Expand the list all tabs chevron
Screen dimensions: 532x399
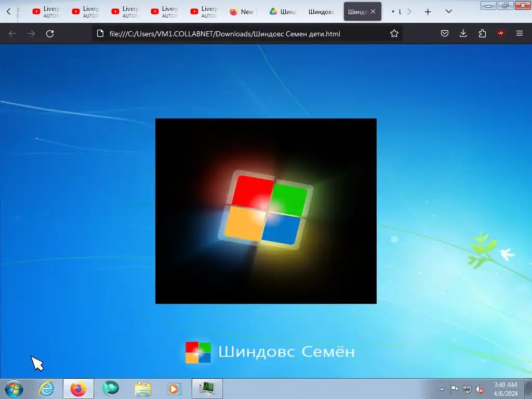[x=448, y=12]
